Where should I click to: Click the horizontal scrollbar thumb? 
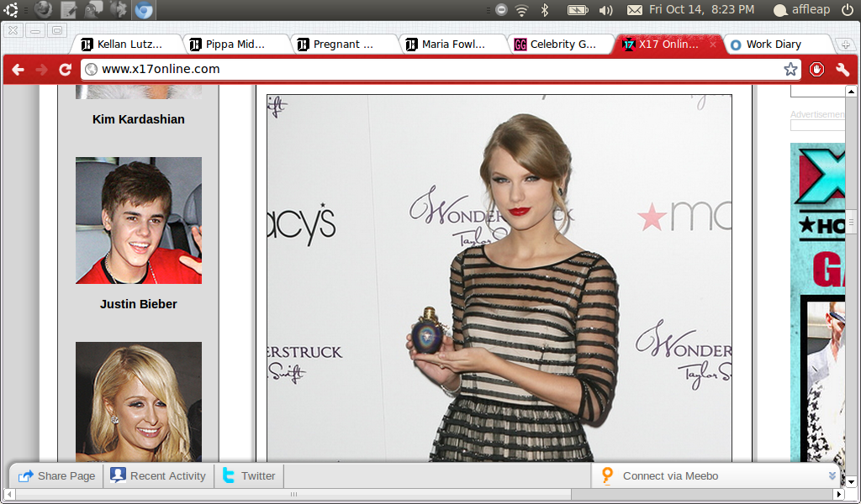coord(293,495)
